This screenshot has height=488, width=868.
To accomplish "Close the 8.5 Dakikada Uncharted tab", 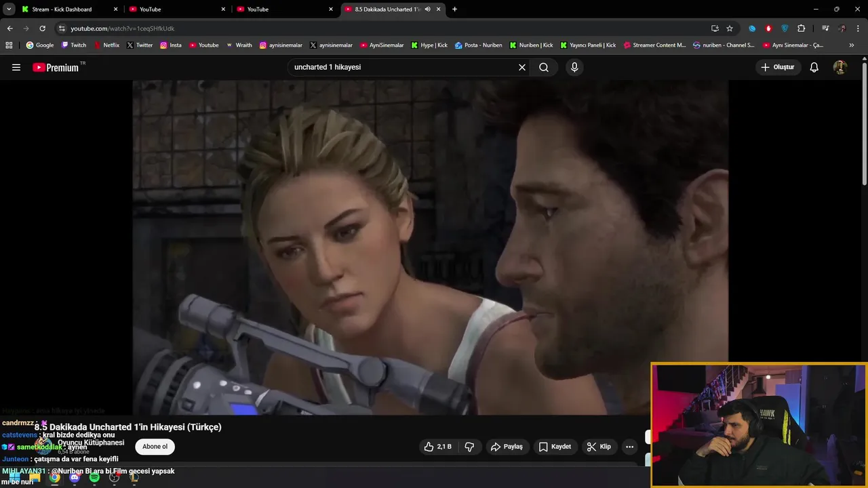I will tap(439, 9).
